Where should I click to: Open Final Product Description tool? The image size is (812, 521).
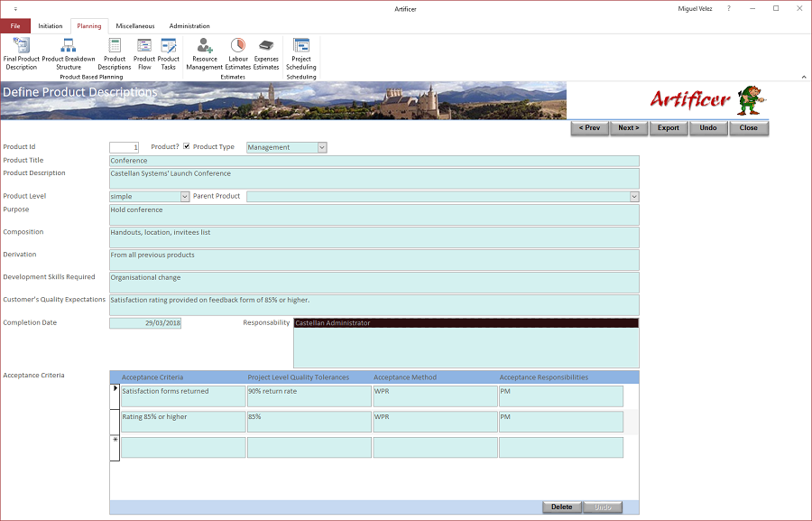coord(22,54)
